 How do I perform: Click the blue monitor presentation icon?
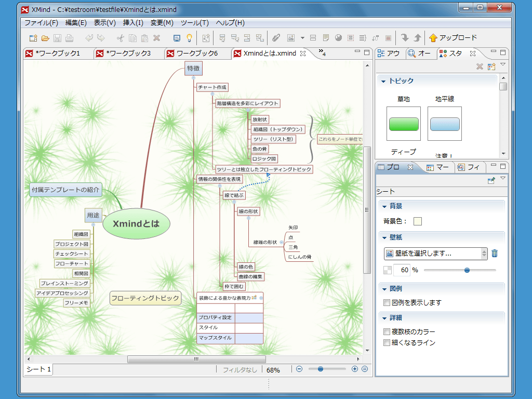(x=177, y=38)
